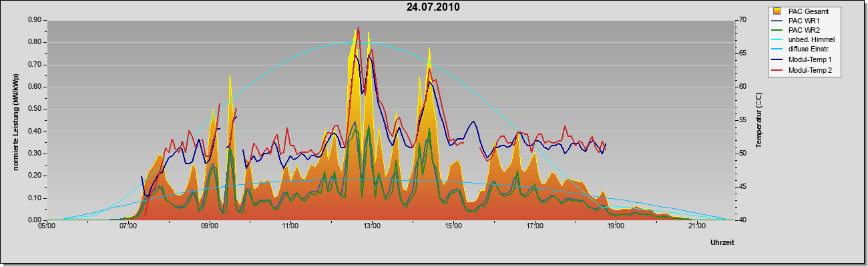This screenshot has height=267, width=868.
Task: Click the unbed. Himmel legend label
Action: coord(811,40)
